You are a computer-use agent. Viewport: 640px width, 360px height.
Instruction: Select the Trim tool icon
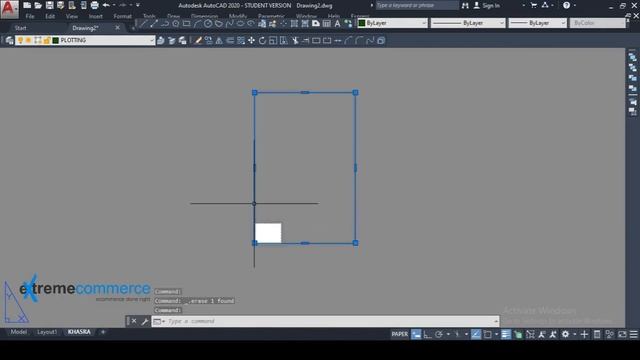tap(295, 40)
